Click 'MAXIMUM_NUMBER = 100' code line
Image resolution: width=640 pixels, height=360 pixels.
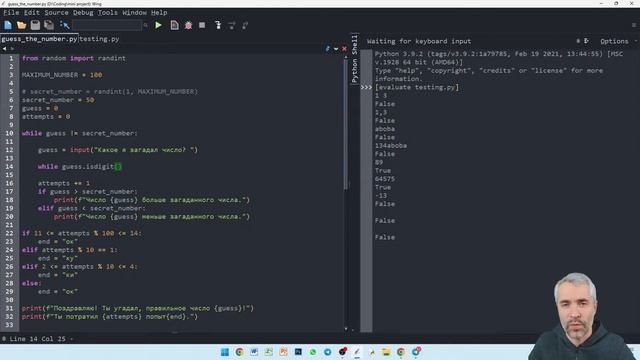tap(62, 75)
